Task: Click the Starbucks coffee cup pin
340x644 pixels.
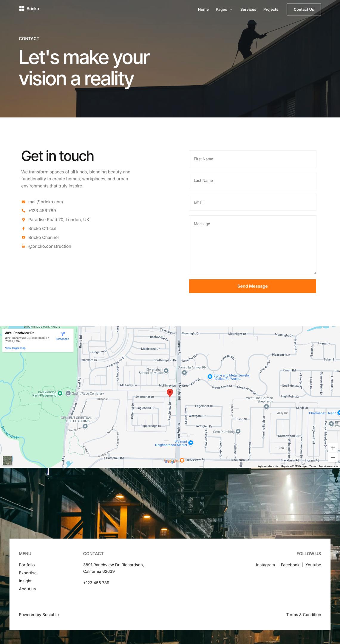Action: pos(182,461)
